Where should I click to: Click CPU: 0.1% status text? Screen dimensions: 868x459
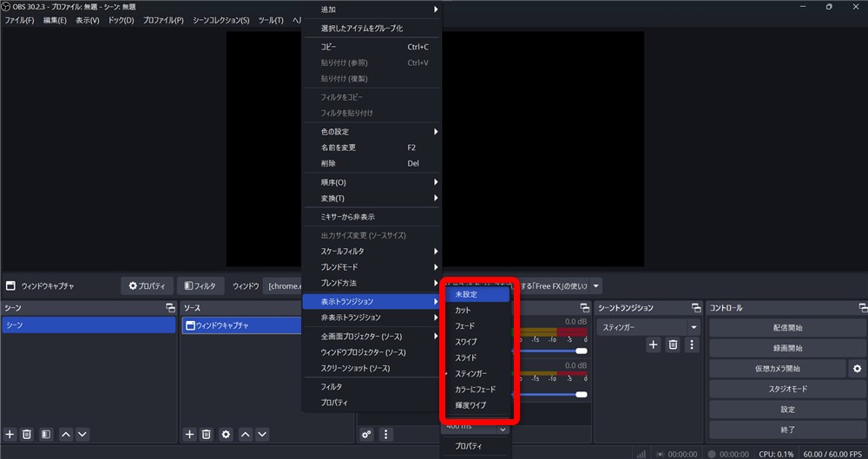pos(776,454)
